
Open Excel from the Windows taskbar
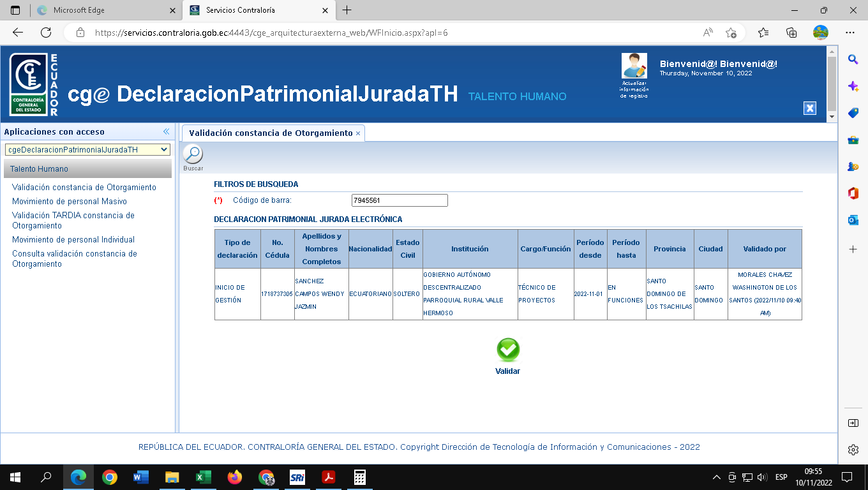(x=203, y=477)
